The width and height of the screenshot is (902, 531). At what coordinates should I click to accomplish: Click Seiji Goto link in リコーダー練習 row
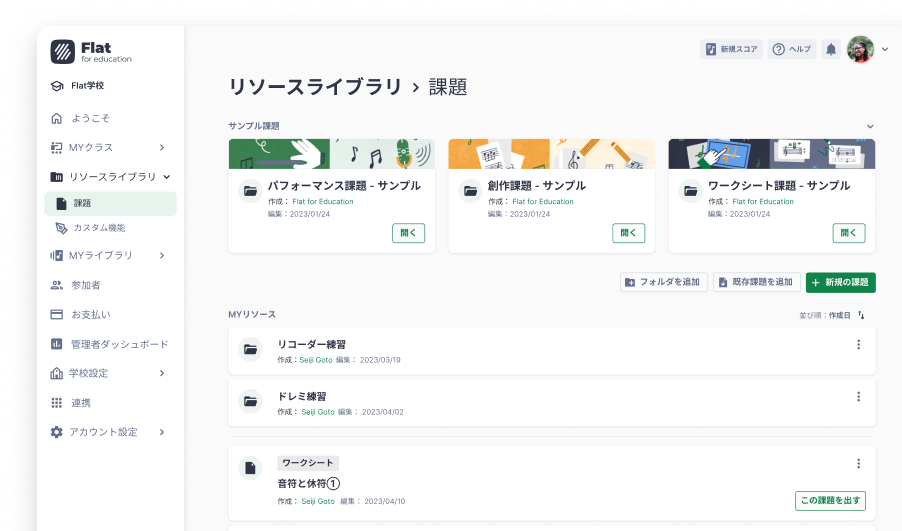(316, 360)
